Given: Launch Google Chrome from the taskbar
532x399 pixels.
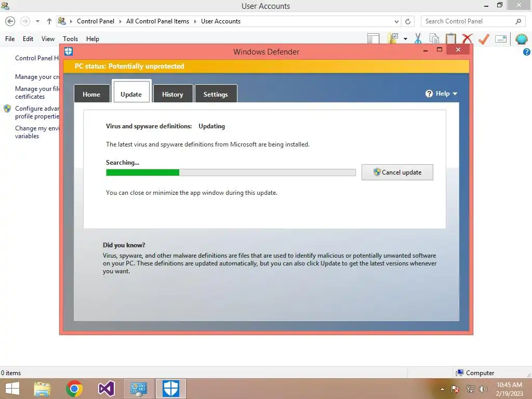Looking at the screenshot, I should pos(74,389).
